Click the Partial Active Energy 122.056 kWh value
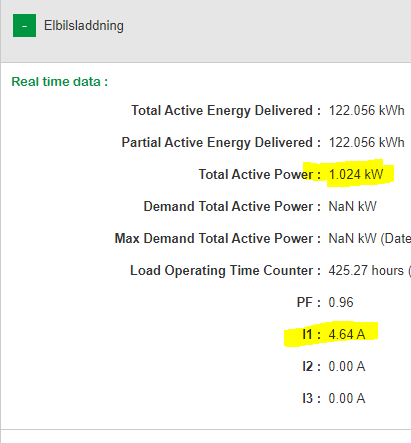The height and width of the screenshot is (443, 411). pyautogui.click(x=366, y=143)
